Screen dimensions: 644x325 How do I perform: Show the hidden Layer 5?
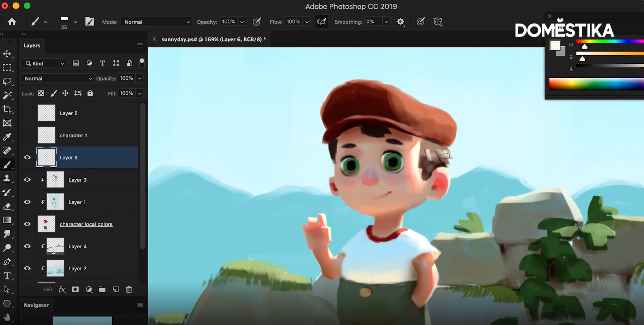tap(27, 113)
